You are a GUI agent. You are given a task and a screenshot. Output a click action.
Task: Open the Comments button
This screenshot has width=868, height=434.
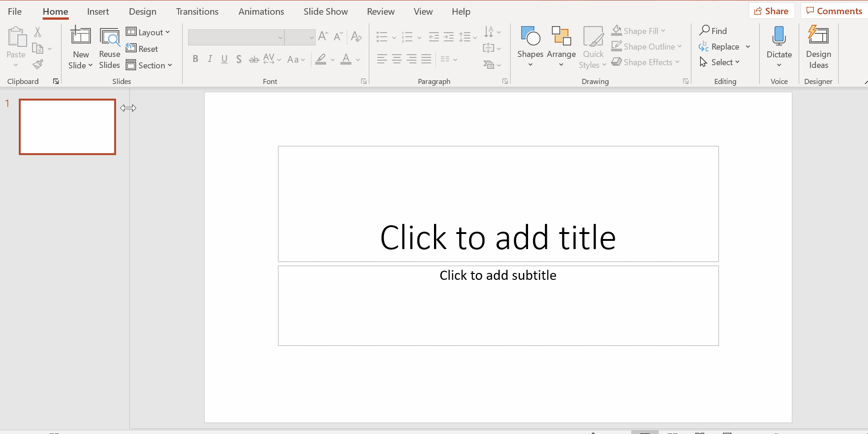pos(834,11)
